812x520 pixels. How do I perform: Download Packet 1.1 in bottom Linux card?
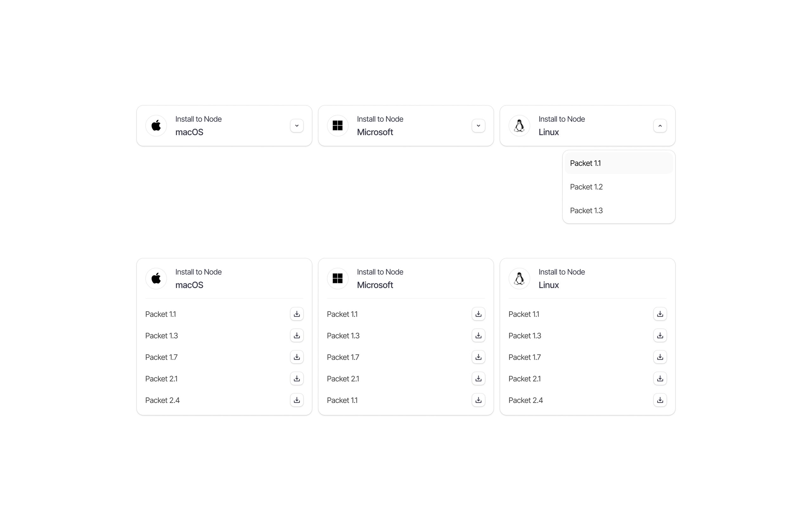click(660, 314)
